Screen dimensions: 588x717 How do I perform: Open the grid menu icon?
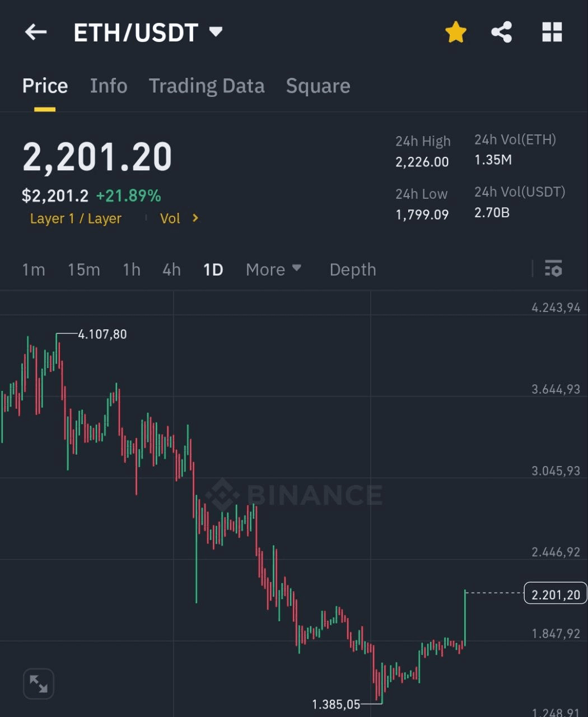pos(552,32)
